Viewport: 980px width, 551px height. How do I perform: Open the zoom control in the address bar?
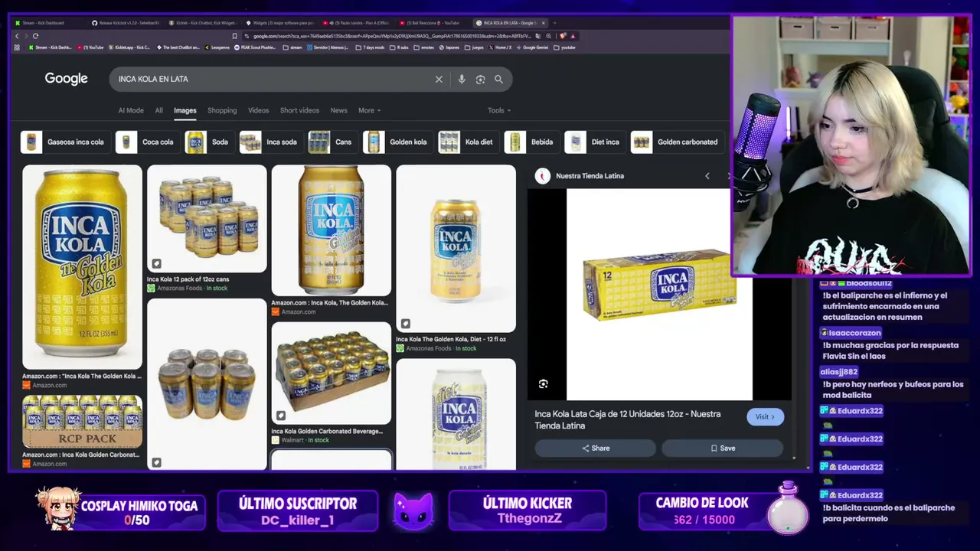point(549,36)
